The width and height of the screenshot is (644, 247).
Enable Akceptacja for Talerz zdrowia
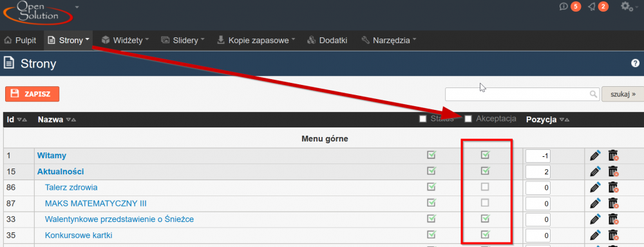point(485,187)
